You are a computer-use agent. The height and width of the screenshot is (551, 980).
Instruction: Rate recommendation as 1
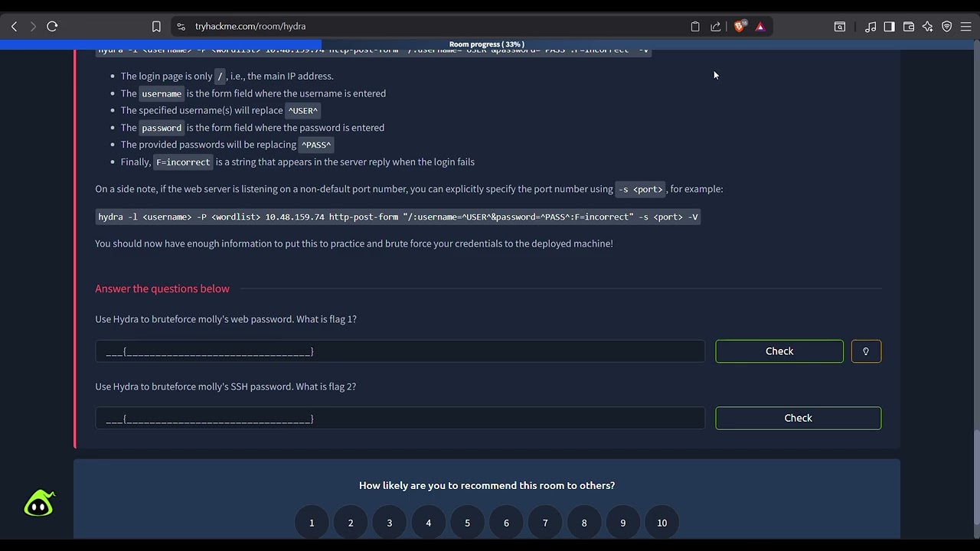pyautogui.click(x=312, y=523)
